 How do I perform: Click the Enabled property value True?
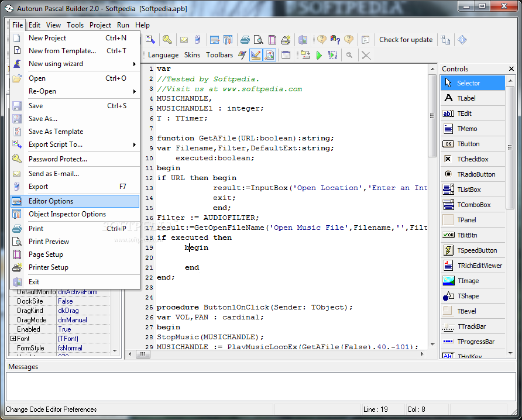pos(84,329)
